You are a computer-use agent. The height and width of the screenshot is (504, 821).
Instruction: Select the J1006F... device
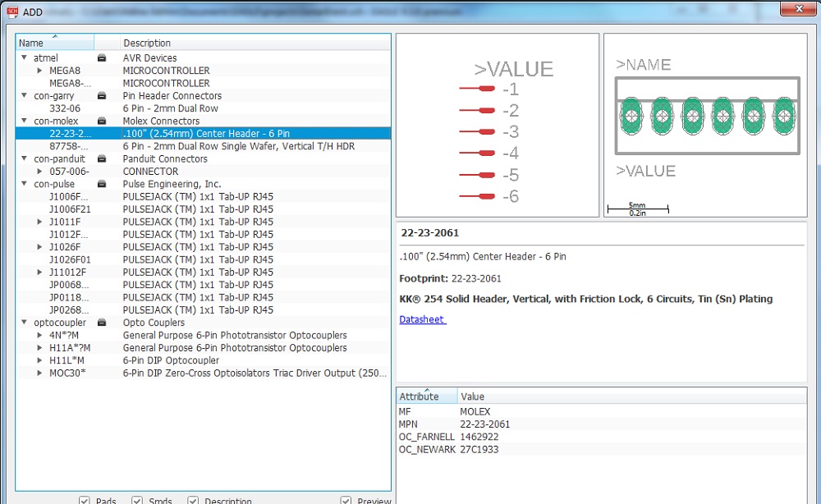point(203,196)
